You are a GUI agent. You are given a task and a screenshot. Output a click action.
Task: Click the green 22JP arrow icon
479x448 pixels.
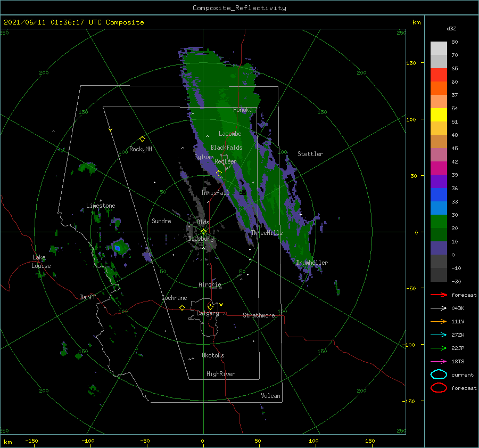point(439,348)
